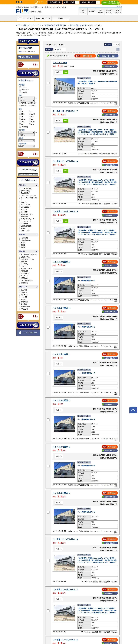138x644 pixels.
Task: Open 新築一戸建て navigation item
Action: tap(83, 11)
